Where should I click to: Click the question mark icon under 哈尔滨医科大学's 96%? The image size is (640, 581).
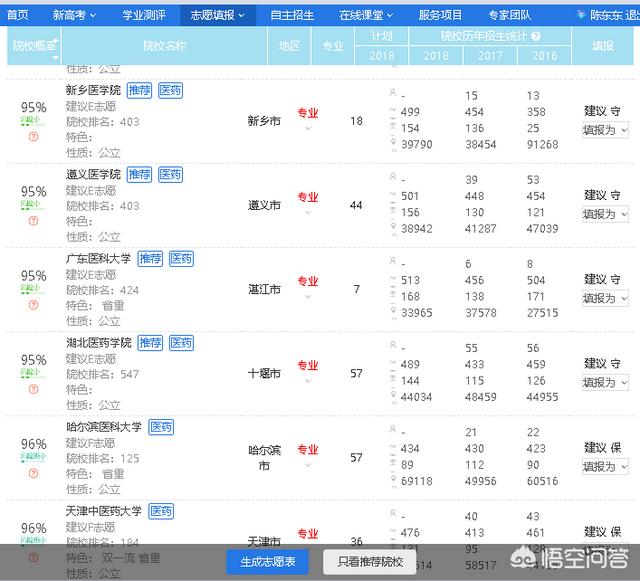coord(34,473)
